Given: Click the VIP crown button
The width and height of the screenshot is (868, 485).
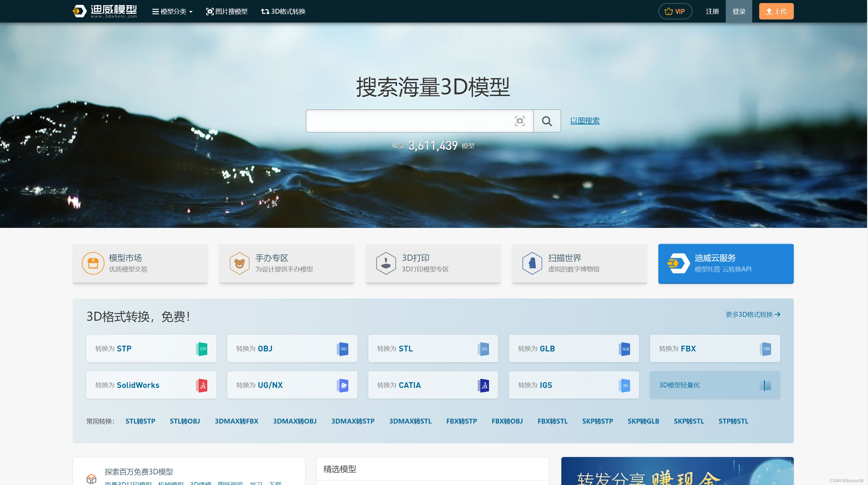Looking at the screenshot, I should click(675, 12).
